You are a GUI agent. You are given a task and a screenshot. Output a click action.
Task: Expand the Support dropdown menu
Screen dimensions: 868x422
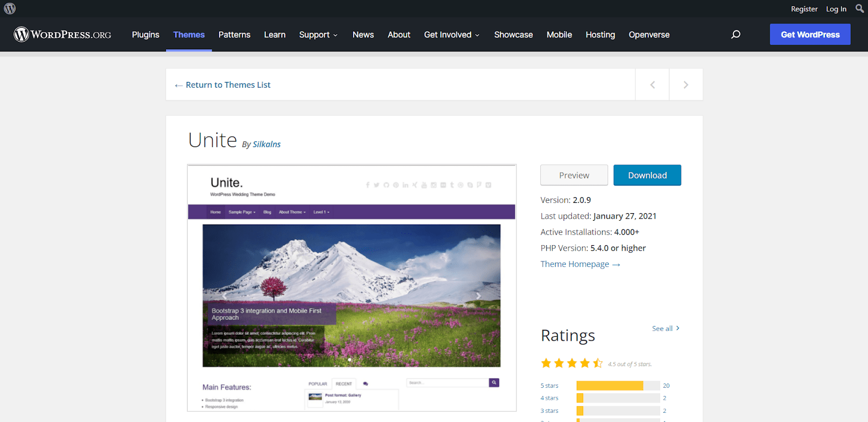coord(318,34)
